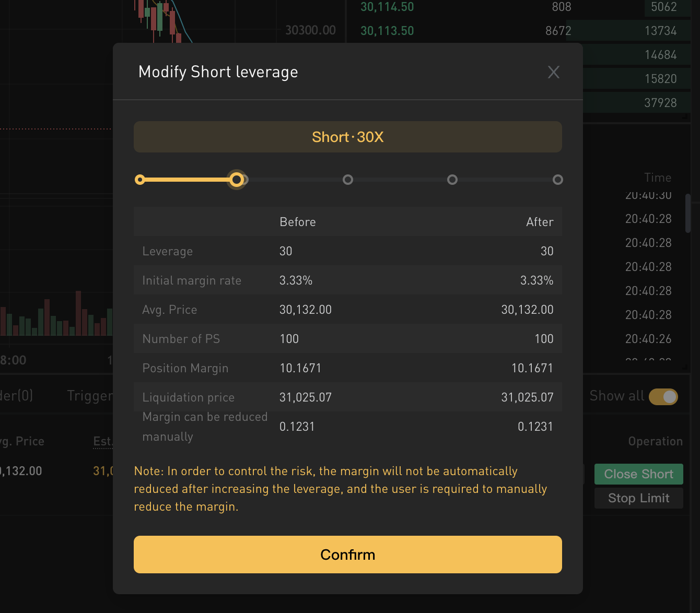This screenshot has width=700, height=613.
Task: Click the Liquidation price row in the table
Action: pyautogui.click(x=188, y=397)
